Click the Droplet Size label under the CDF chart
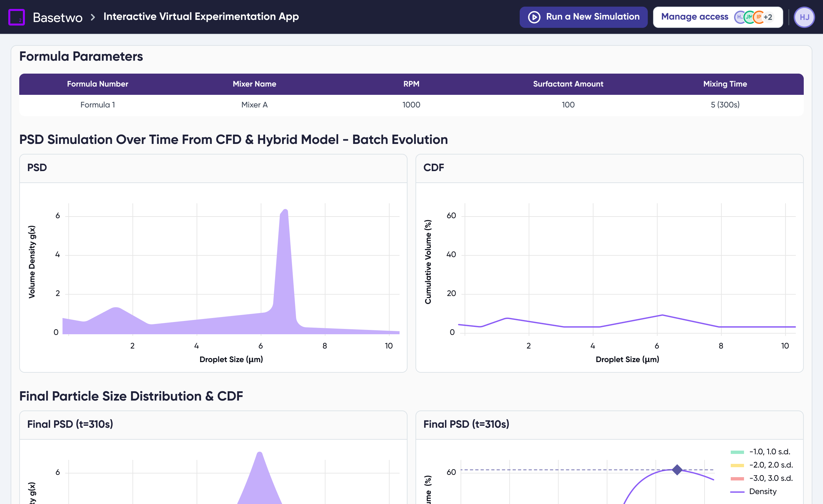 [627, 359]
